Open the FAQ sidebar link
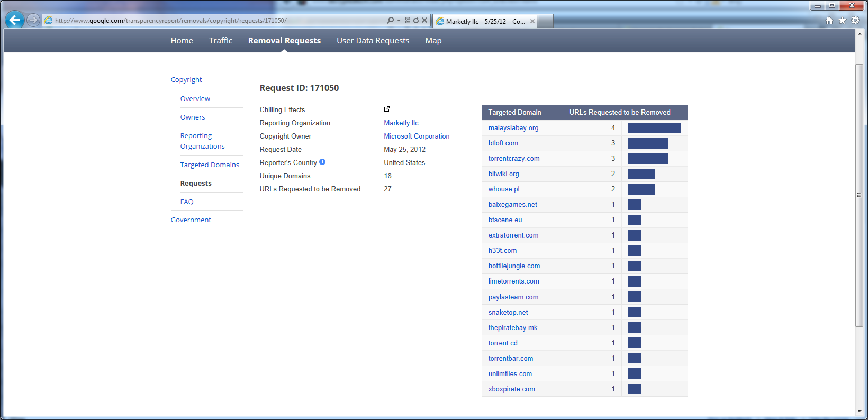Image resolution: width=868 pixels, height=420 pixels. pos(187,202)
